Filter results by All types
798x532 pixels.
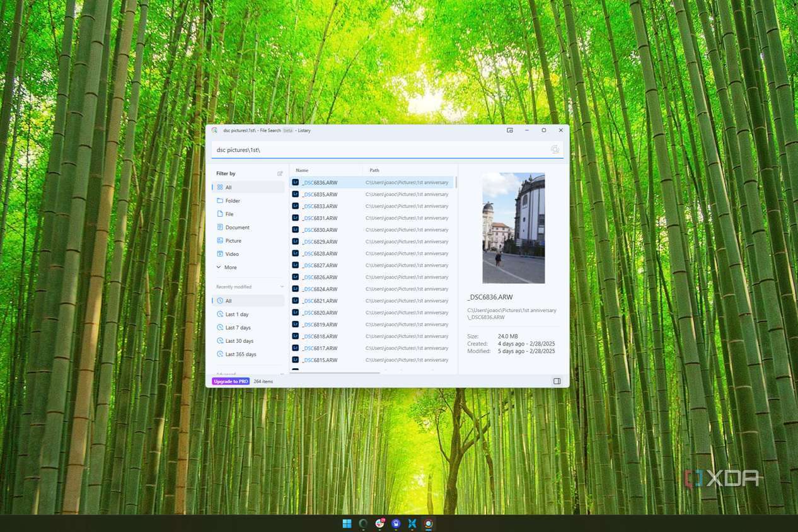(x=248, y=187)
